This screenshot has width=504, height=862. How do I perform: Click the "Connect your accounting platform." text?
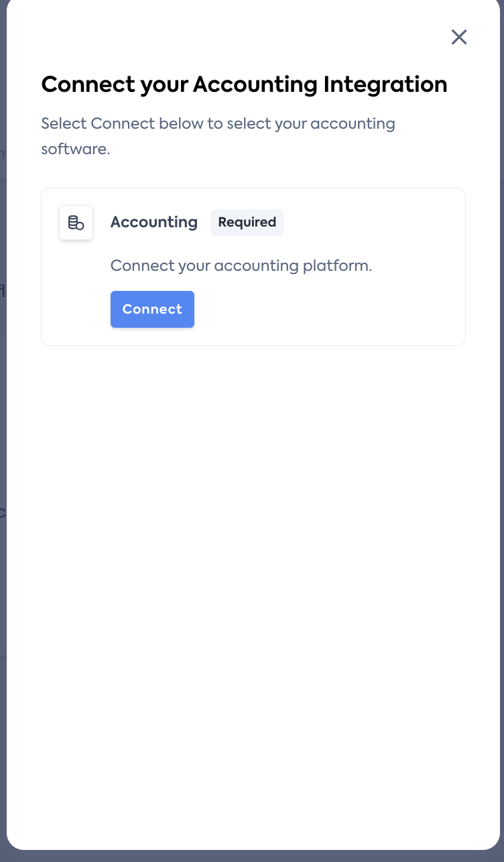coord(241,265)
